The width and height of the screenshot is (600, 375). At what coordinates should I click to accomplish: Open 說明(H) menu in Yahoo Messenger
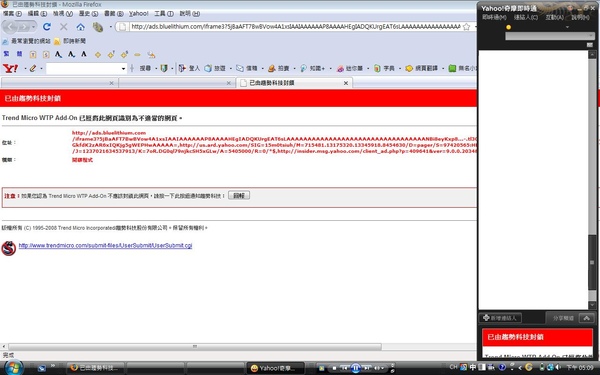point(580,17)
